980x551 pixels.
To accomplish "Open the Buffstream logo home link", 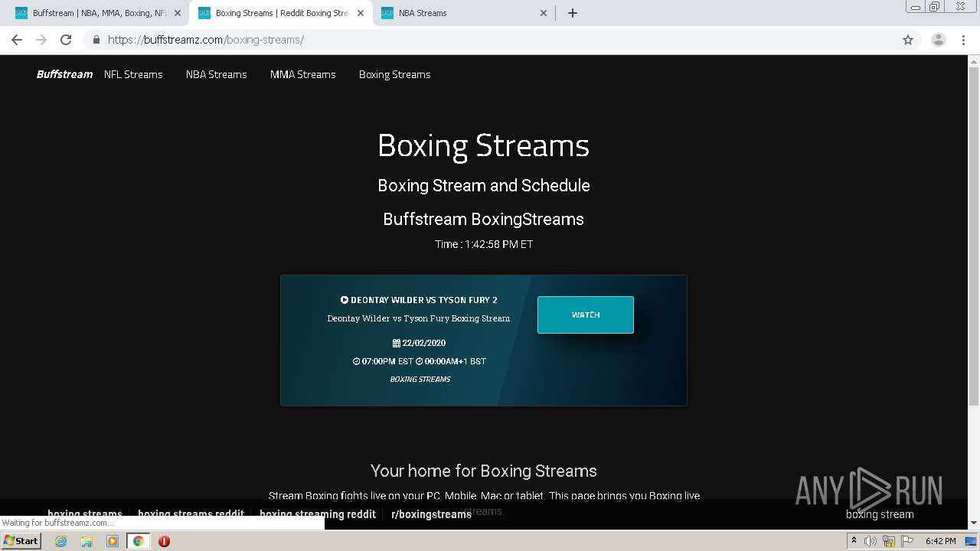I will (64, 74).
